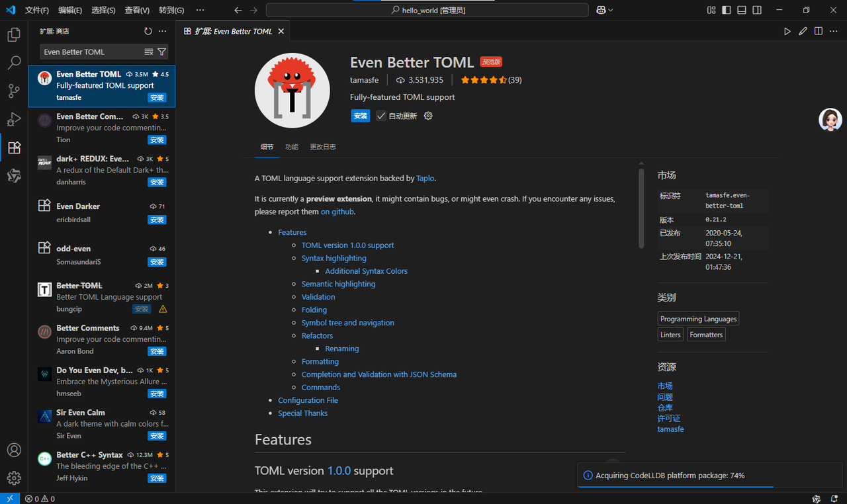The width and height of the screenshot is (847, 504).
Task: Expand more menus with title bar ellipsis
Action: click(x=201, y=10)
